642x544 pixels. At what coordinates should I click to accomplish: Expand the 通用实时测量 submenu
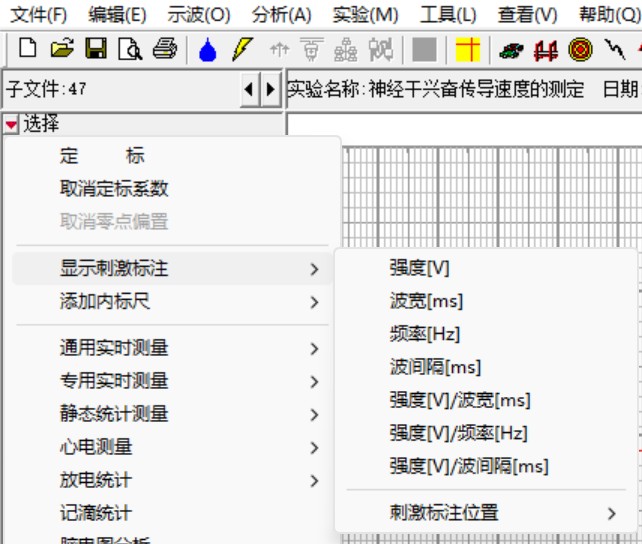[172, 348]
